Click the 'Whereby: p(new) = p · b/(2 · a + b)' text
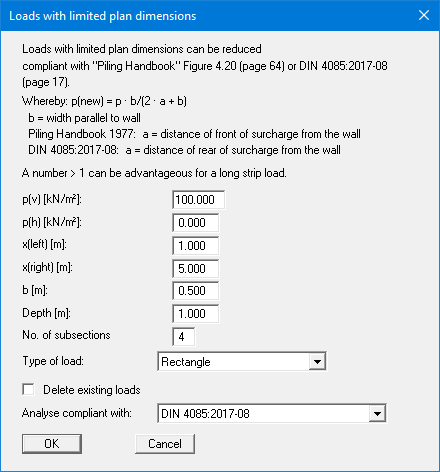440x472 pixels. [104, 101]
